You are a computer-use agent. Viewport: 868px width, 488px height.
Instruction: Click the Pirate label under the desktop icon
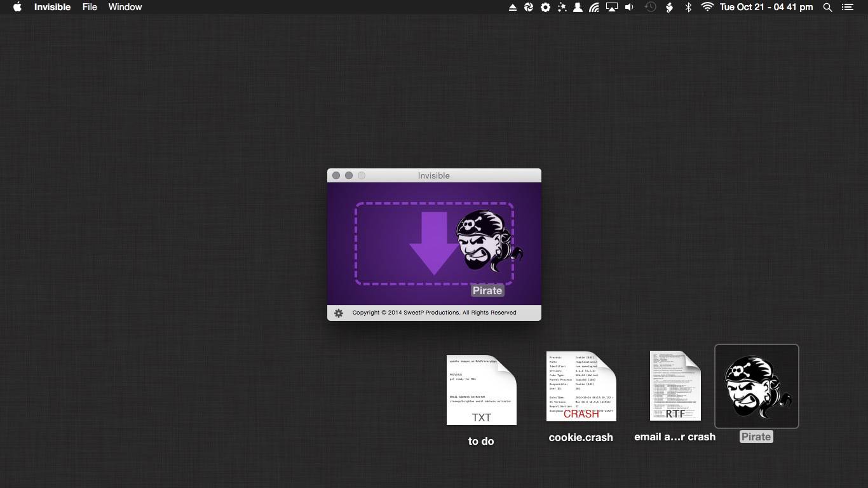(756, 437)
